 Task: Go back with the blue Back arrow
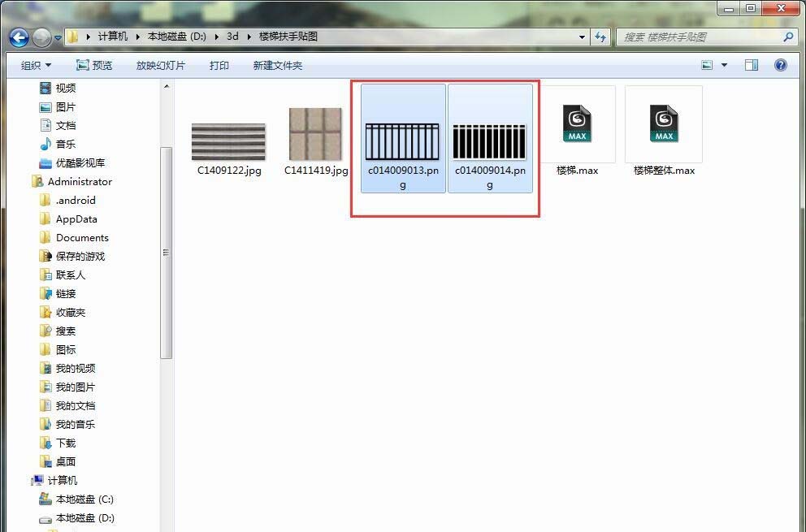[x=19, y=37]
